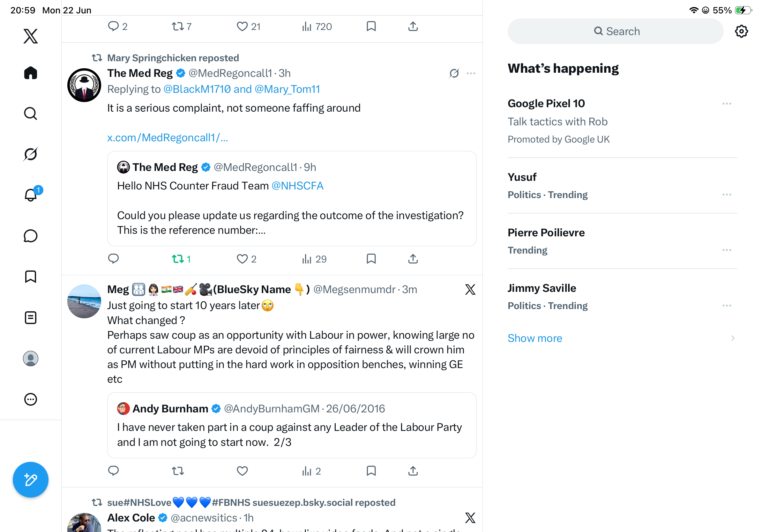Image resolution: width=762 pixels, height=532 pixels.
Task: Like The Med Reg's reply post
Action: [246, 259]
